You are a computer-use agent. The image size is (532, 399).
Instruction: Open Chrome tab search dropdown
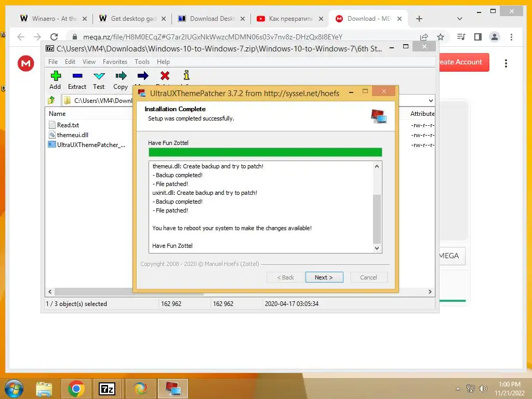(460, 19)
